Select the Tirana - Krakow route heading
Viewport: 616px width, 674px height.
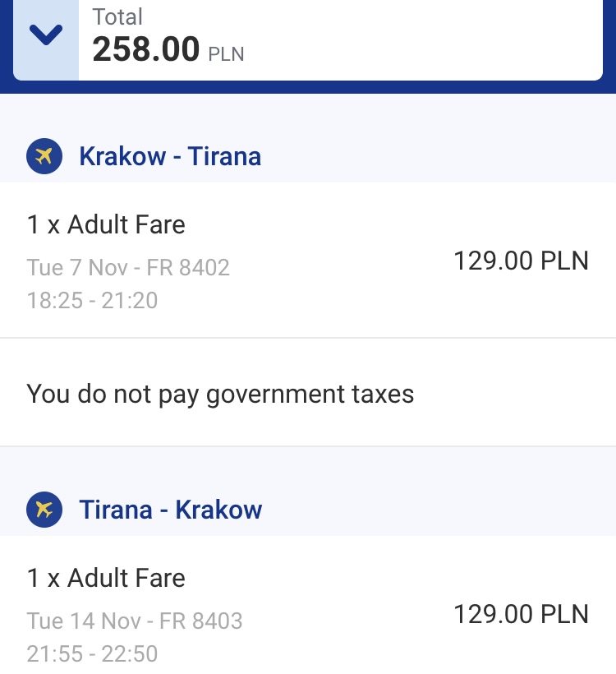point(171,510)
